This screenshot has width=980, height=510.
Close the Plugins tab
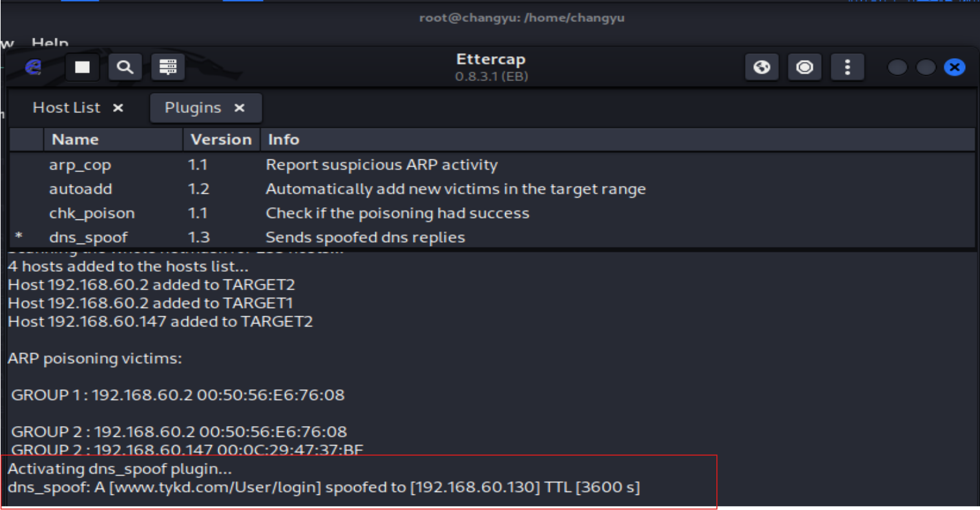click(x=240, y=108)
